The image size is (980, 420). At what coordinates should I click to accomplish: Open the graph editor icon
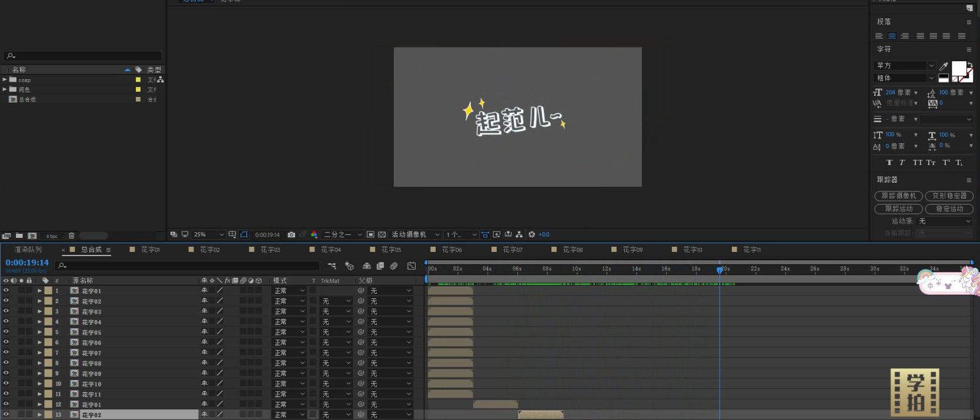pyautogui.click(x=412, y=266)
